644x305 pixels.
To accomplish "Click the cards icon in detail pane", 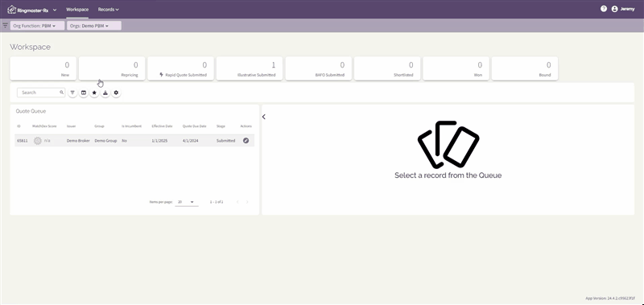I will pos(448,144).
